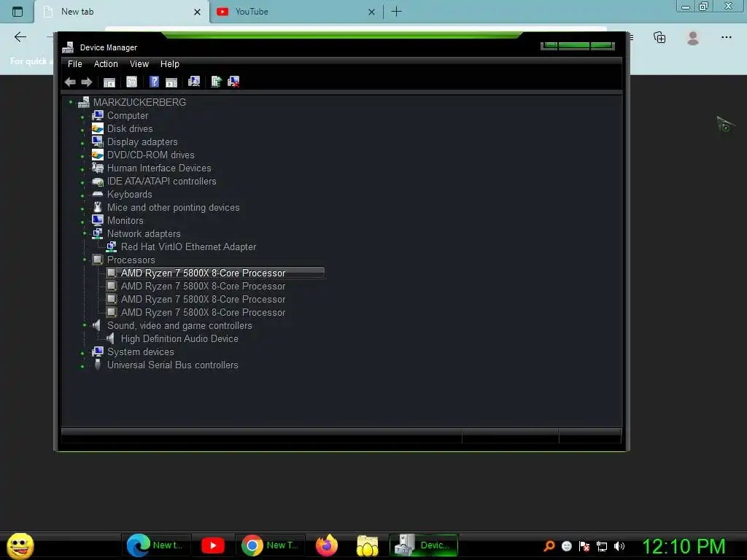Expand the Keyboards category
747x560 pixels.
pyautogui.click(x=83, y=195)
